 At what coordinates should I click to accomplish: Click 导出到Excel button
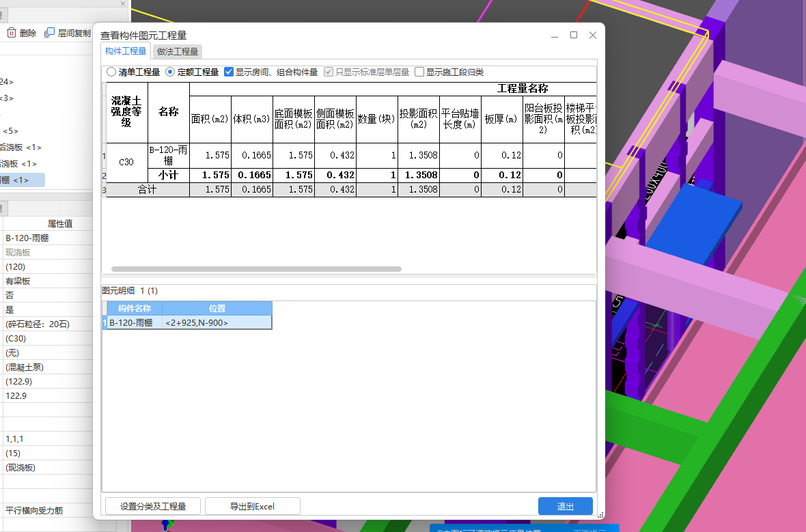click(x=253, y=506)
